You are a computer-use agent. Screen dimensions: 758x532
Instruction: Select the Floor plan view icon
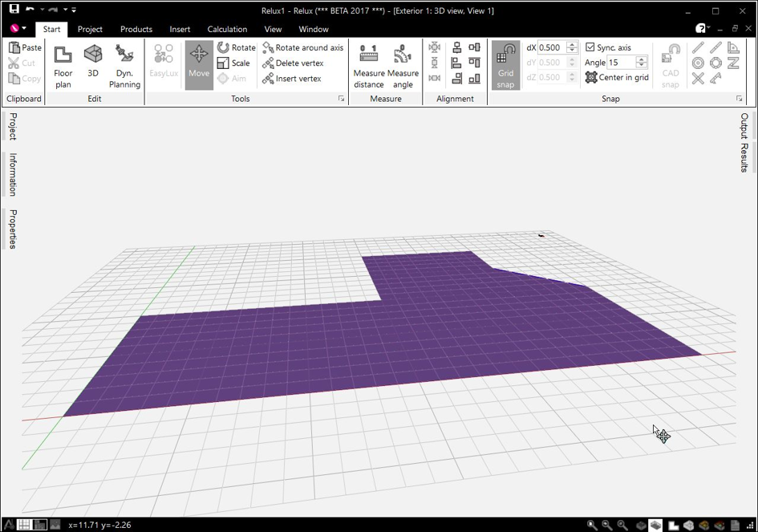point(63,67)
